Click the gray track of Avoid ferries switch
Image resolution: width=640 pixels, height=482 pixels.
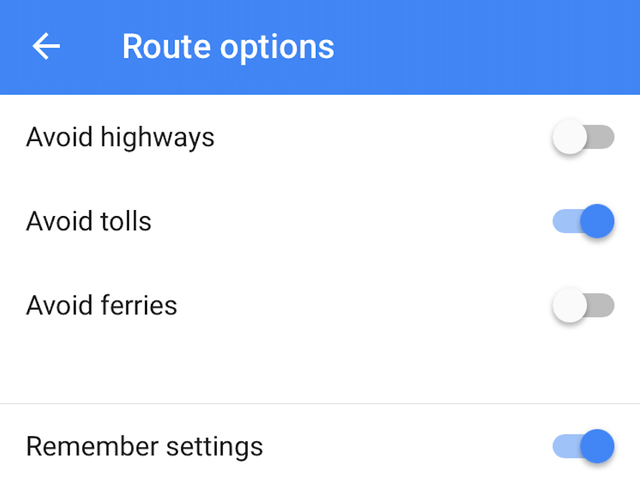click(x=603, y=306)
